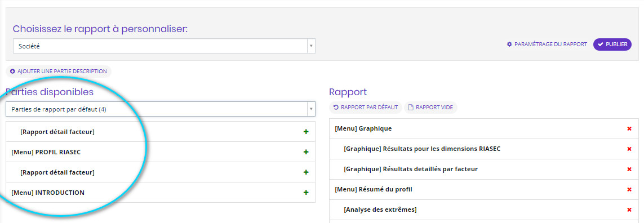Click the Publier button
Viewport: 644px width, 223px height.
coord(612,44)
